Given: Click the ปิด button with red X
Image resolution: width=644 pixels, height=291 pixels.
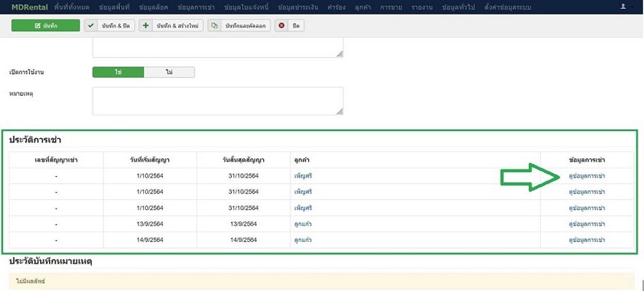Looking at the screenshot, I should 289,26.
